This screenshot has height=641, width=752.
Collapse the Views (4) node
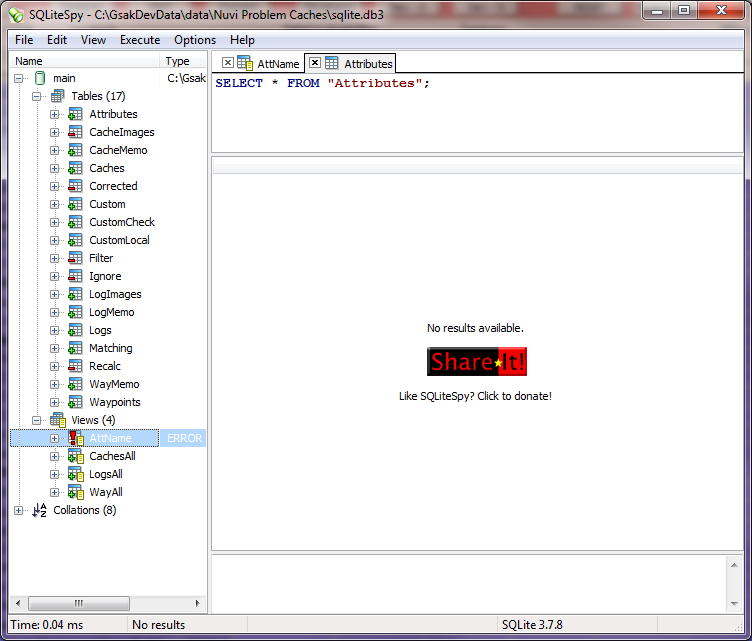(36, 420)
